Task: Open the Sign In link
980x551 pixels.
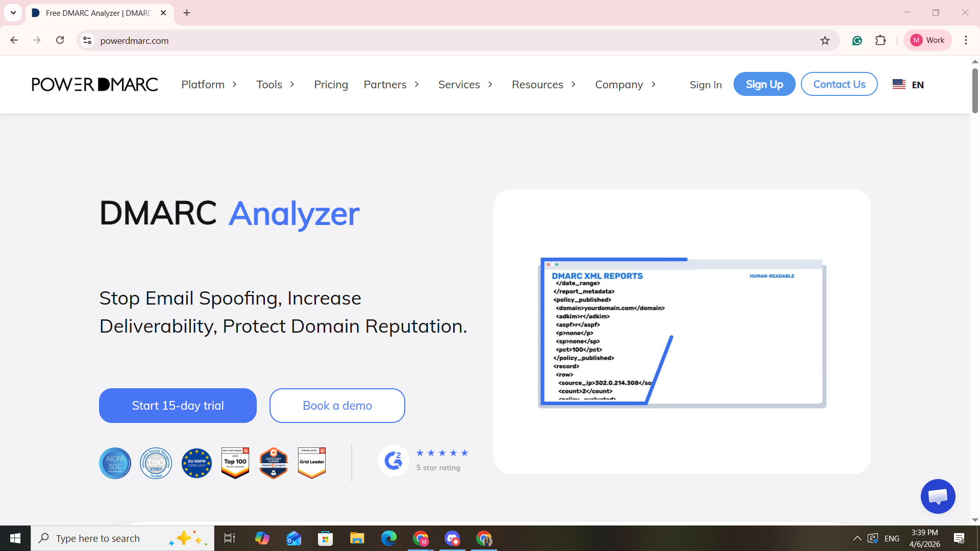Action: coord(705,85)
